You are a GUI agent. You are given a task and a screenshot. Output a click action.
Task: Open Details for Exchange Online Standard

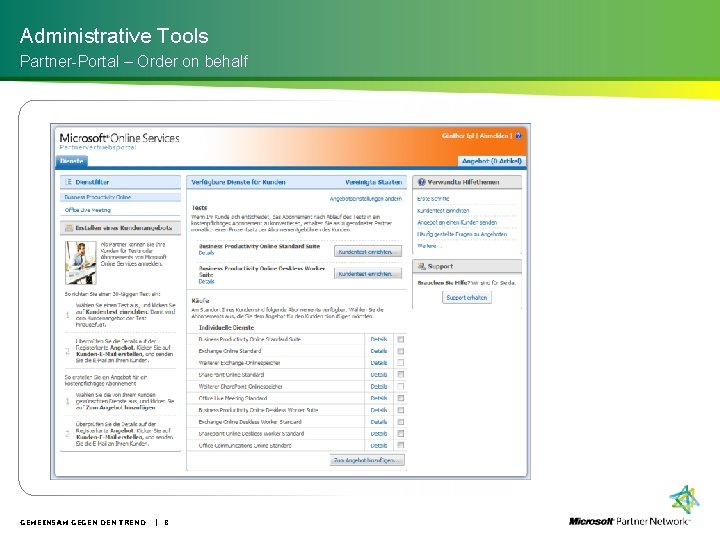pos(379,351)
